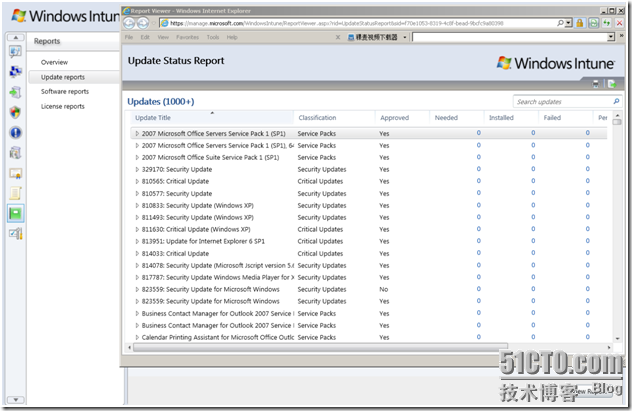632x411 pixels.
Task: Select License reports in Reports pane
Action: point(63,106)
